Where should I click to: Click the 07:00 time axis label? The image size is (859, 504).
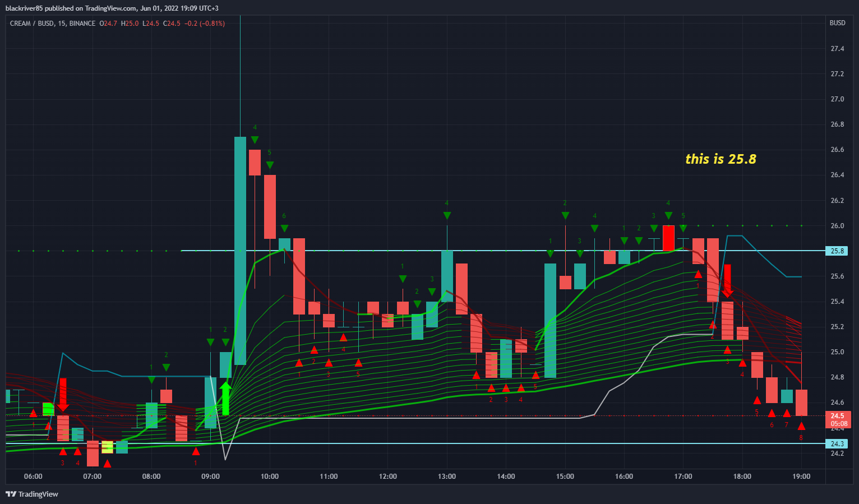coord(93,477)
